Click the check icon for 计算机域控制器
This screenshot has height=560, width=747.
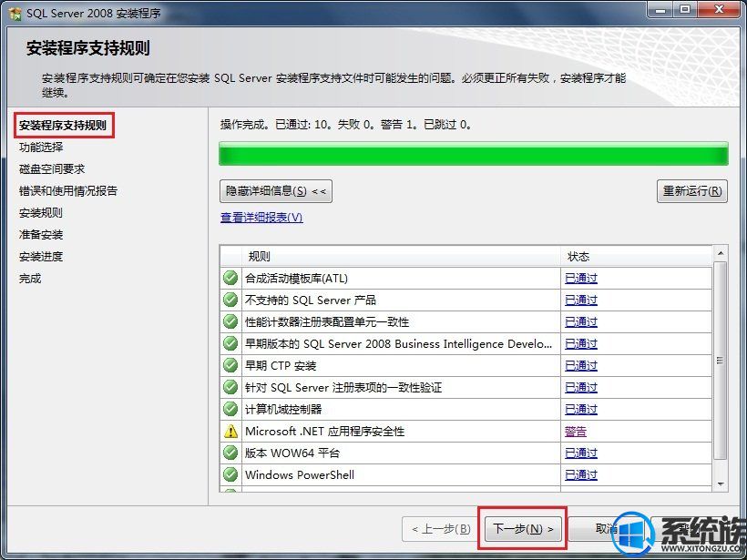point(230,409)
